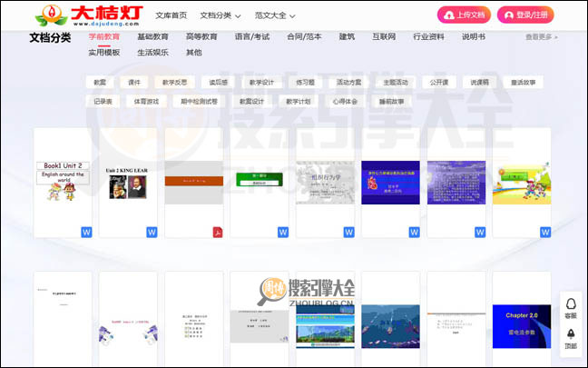Click the Word icon on cartoon kids rainbow card
This screenshot has width=588, height=368.
click(x=545, y=232)
